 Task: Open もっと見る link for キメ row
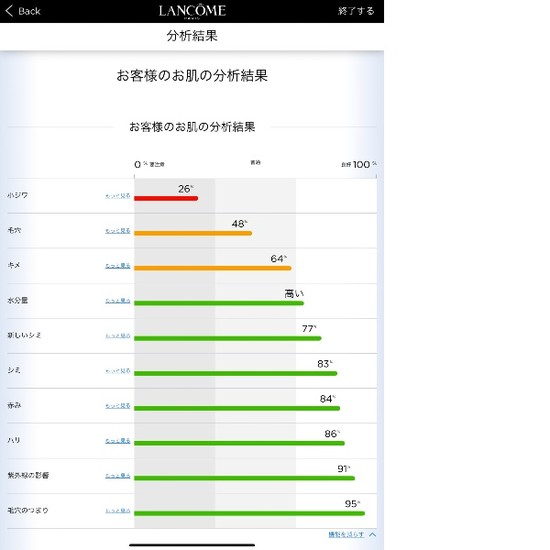tap(118, 266)
